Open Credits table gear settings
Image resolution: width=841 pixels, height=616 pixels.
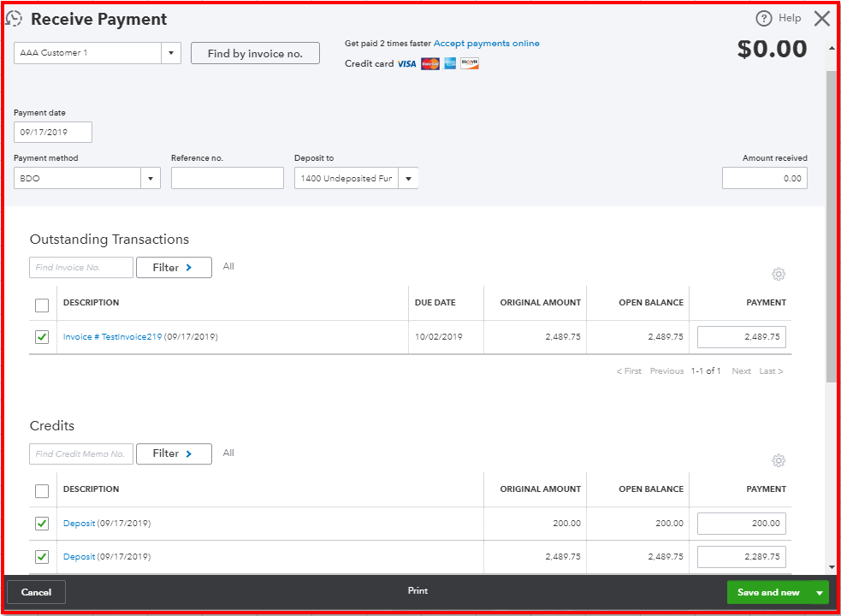tap(779, 460)
